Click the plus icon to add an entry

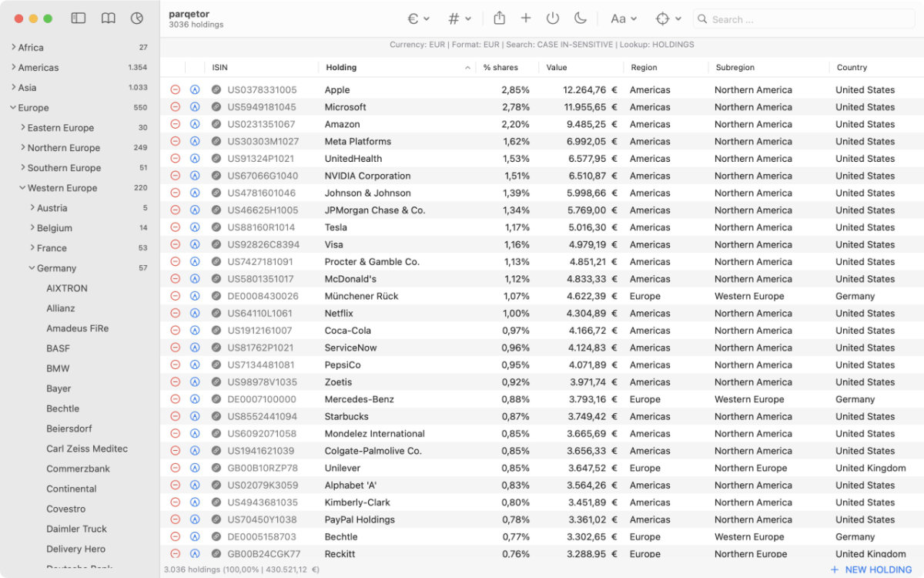point(525,18)
